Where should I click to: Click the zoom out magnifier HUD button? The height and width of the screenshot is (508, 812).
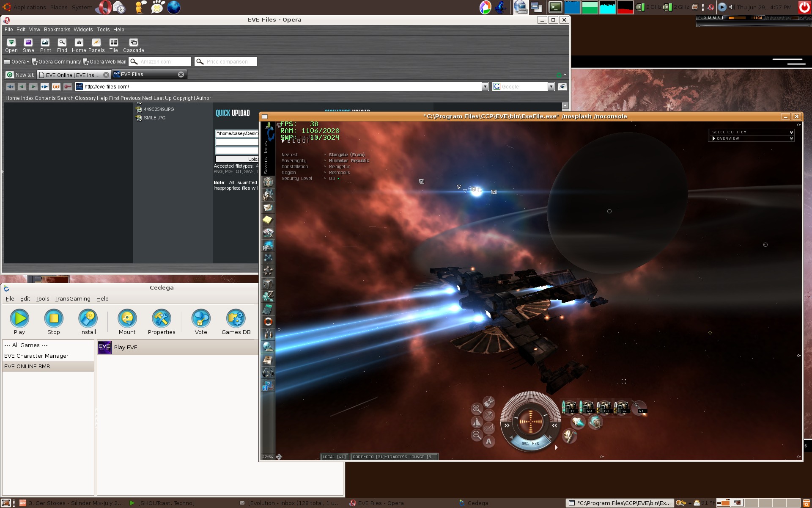click(x=476, y=435)
